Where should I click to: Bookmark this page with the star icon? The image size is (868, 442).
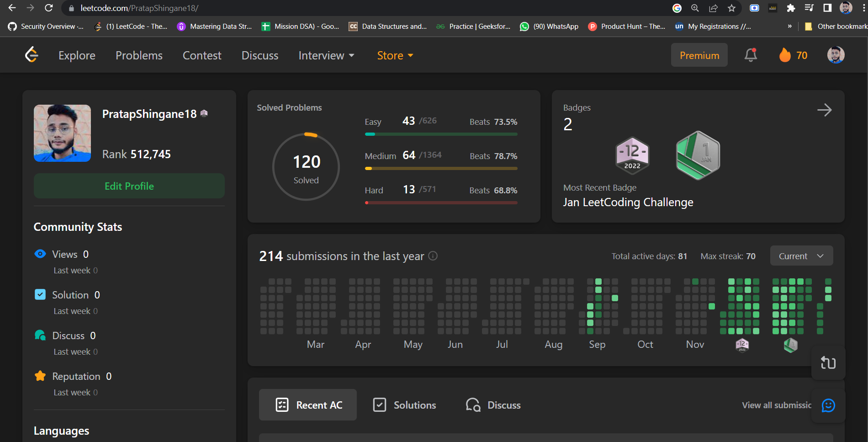731,8
